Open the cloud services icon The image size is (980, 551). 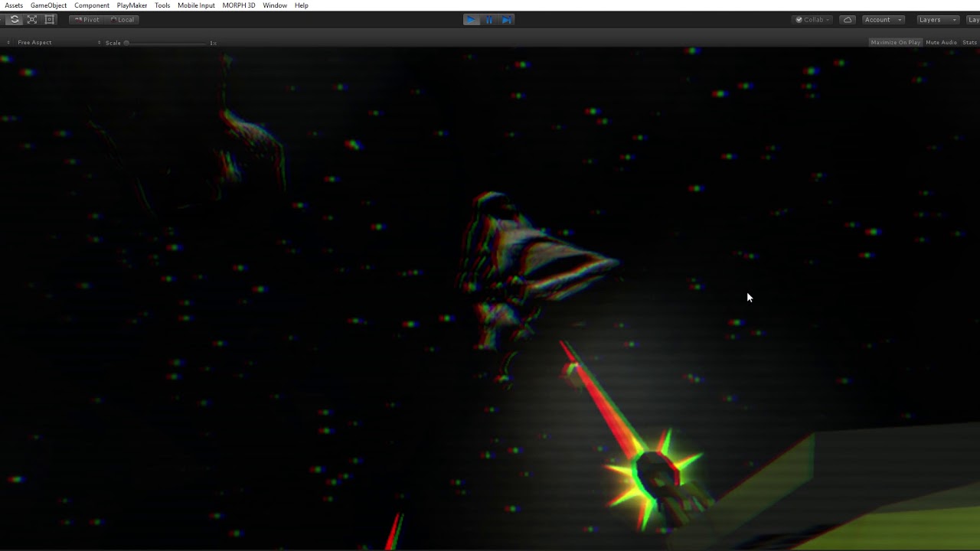tap(847, 20)
